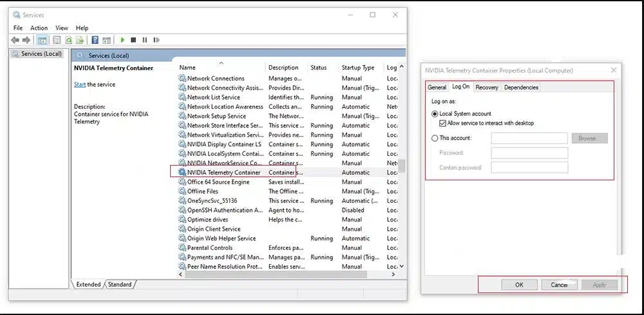This screenshot has height=315, width=644.
Task: Click the horizontal scrollbar left arrow
Action: (x=181, y=274)
